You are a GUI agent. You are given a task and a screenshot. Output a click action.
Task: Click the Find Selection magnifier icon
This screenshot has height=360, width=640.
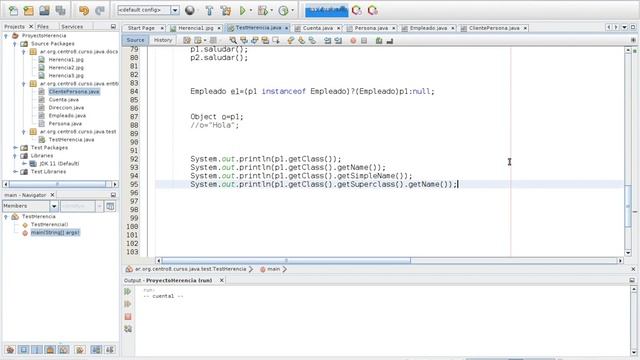click(x=233, y=40)
